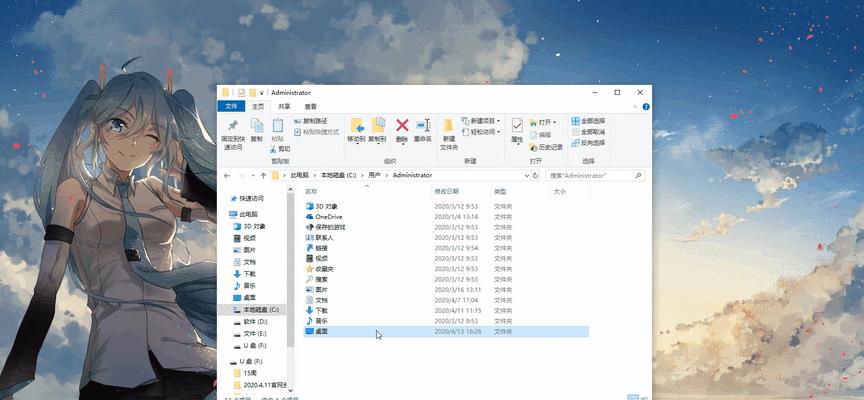This screenshot has width=864, height=400.
Task: Click the search magnifier icon
Action: [x=638, y=175]
